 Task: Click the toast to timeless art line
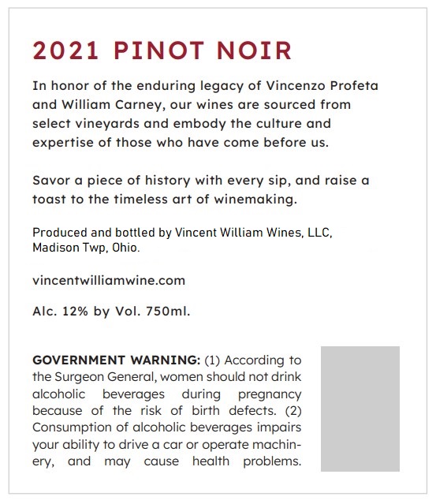[165, 200]
